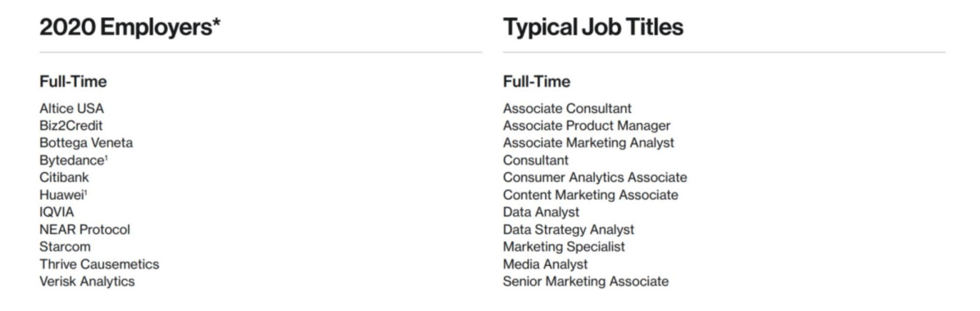Screen dimensions: 980x311
Task: Click Senior Marketing Associate title
Action: (586, 282)
